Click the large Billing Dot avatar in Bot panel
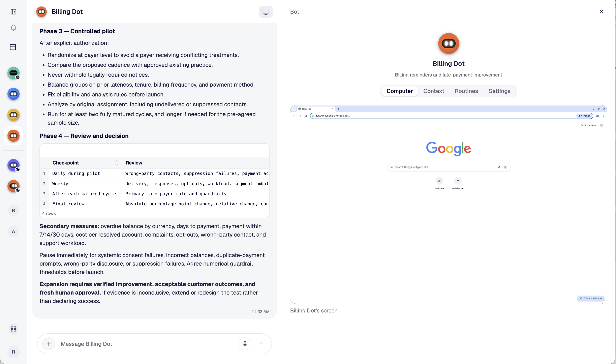The width and height of the screenshot is (616, 364). pyautogui.click(x=448, y=44)
